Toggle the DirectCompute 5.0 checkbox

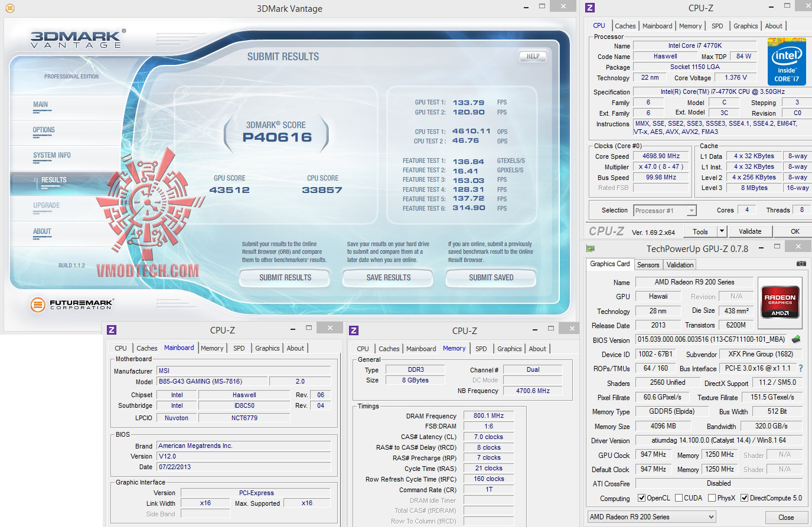tap(744, 498)
